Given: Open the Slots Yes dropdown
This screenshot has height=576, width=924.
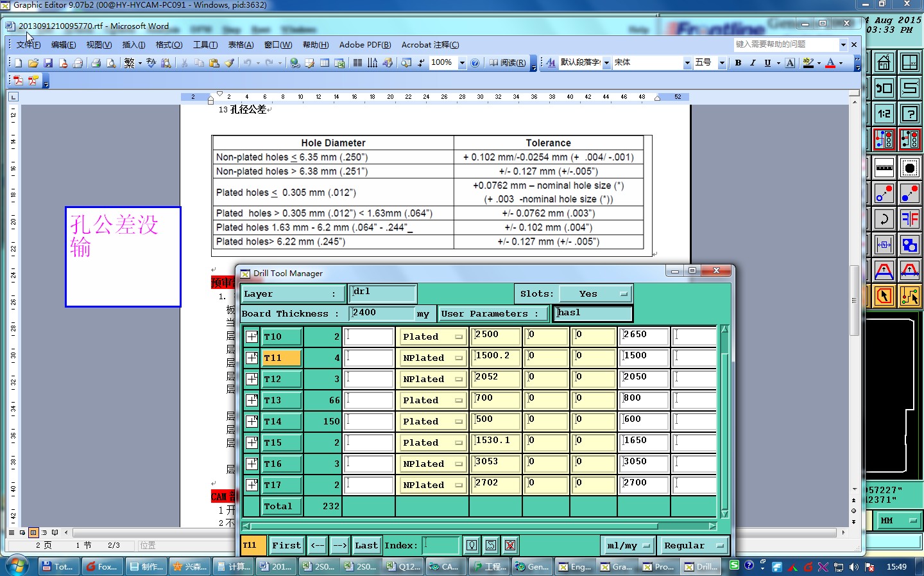Looking at the screenshot, I should [595, 293].
